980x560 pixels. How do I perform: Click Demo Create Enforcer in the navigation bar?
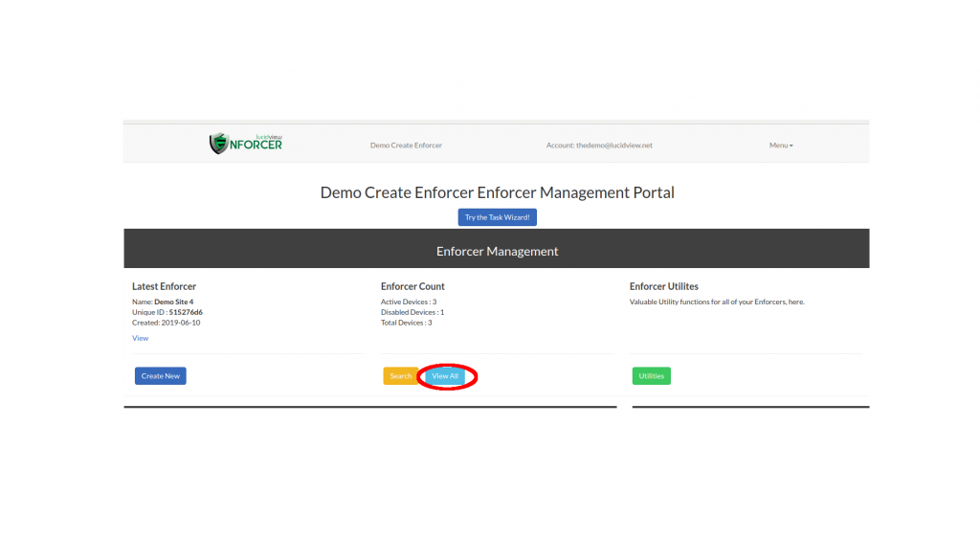[x=406, y=145]
